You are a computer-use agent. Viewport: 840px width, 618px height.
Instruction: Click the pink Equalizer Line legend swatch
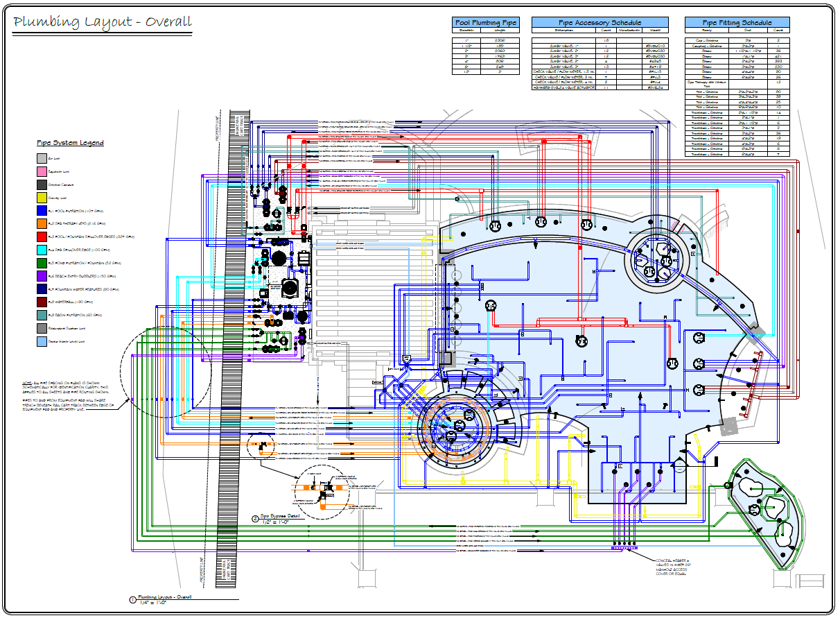[x=40, y=171]
